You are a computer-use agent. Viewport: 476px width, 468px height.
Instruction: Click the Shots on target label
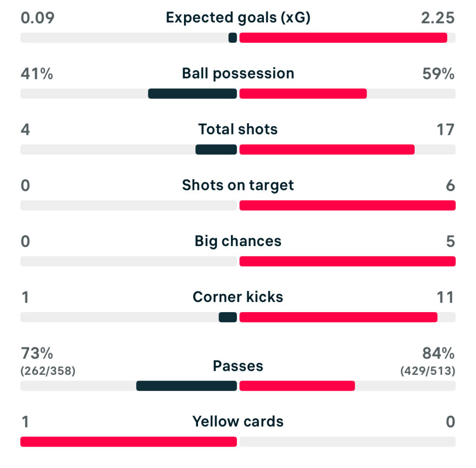(238, 185)
